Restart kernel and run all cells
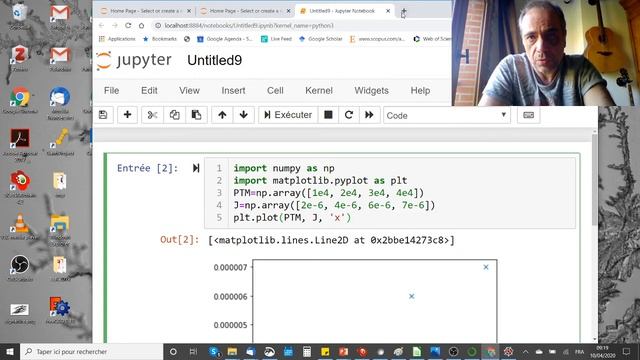Screen dimensions: 640x360 [369, 115]
